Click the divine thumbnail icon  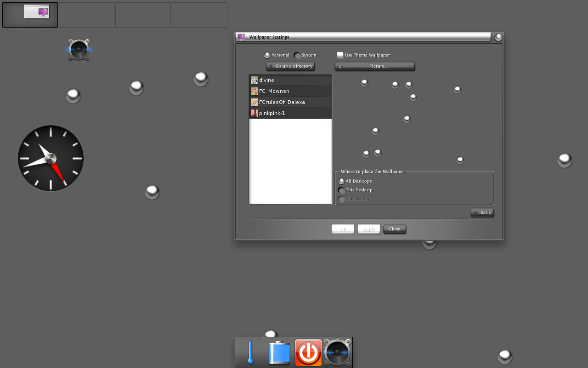[x=254, y=80]
